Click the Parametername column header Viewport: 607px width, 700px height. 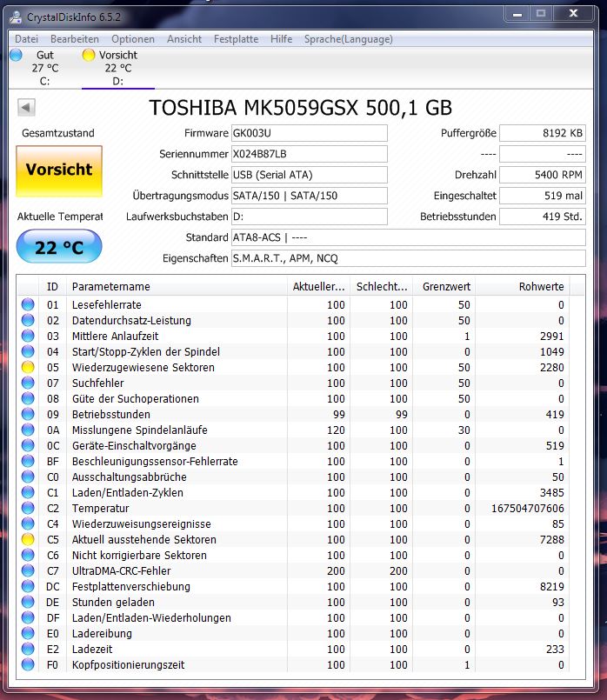point(177,287)
